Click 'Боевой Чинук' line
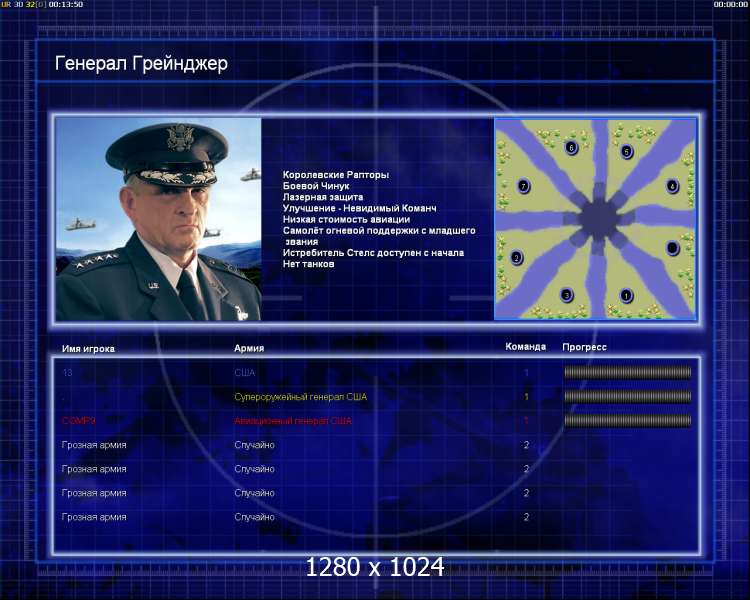Image resolution: width=750 pixels, height=600 pixels. coord(316,186)
